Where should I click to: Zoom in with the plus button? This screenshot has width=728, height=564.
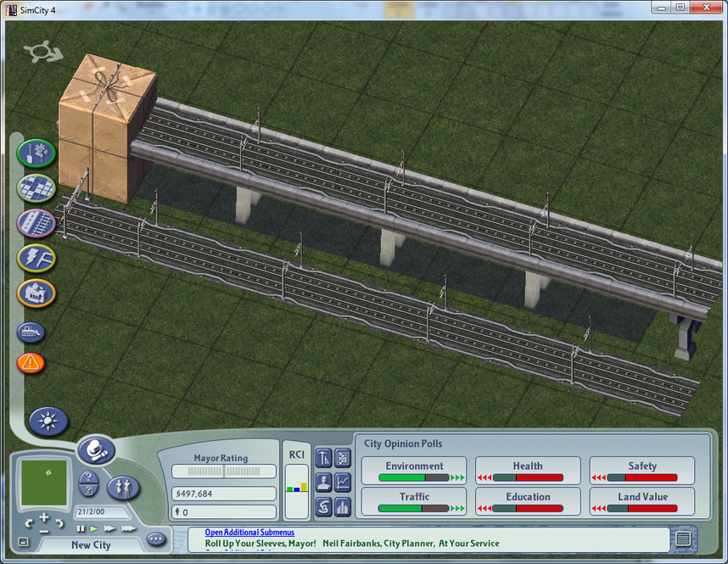click(x=44, y=517)
